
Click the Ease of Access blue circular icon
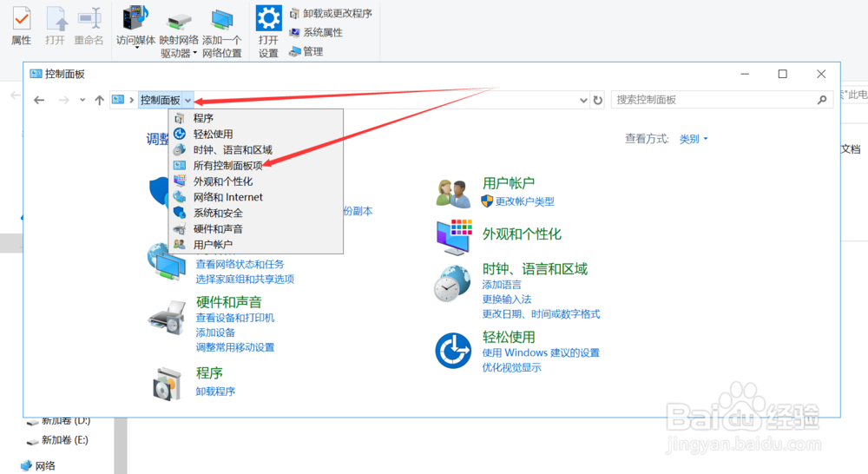coord(453,351)
